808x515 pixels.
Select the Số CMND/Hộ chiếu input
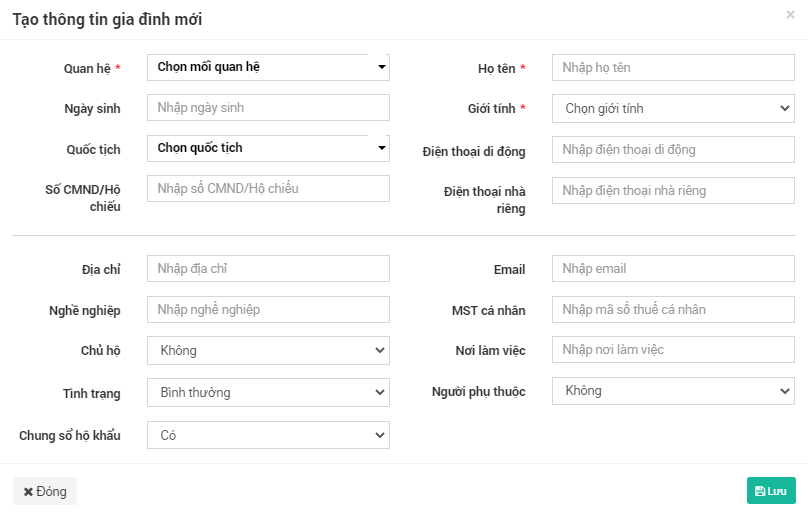[268, 189]
